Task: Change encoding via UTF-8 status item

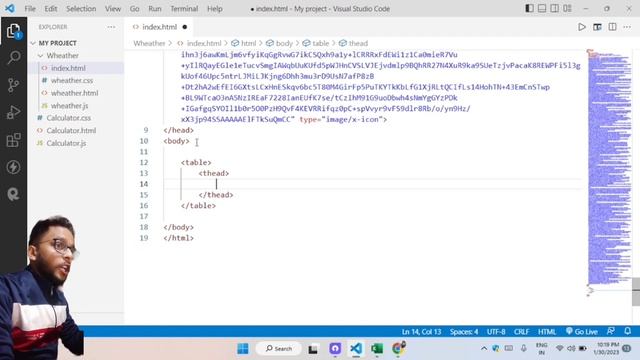Action: tap(496, 332)
